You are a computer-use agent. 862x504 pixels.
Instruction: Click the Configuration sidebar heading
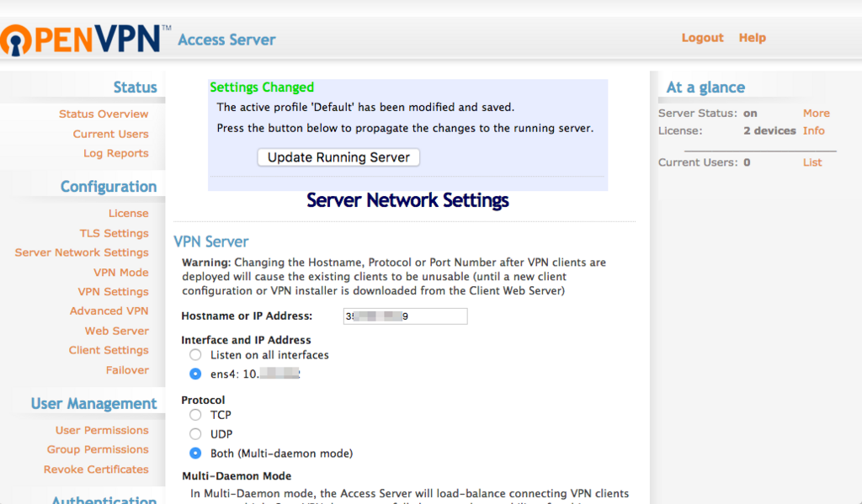[x=109, y=187]
